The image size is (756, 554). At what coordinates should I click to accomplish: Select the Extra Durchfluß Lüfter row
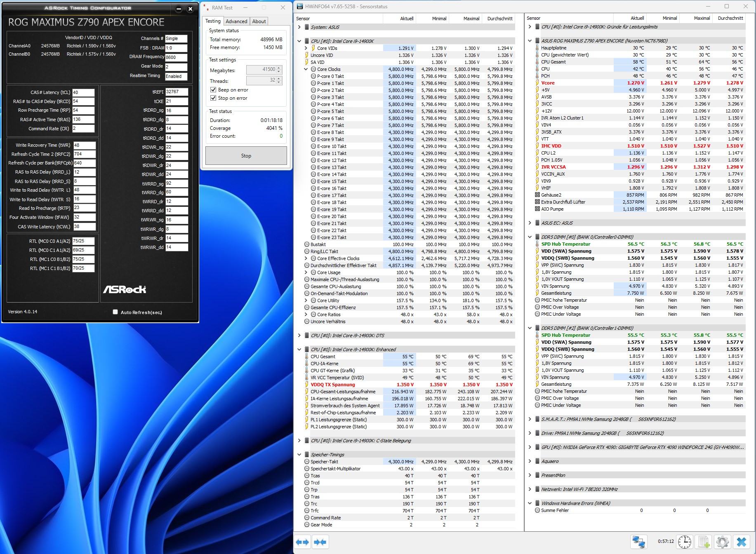[640, 202]
